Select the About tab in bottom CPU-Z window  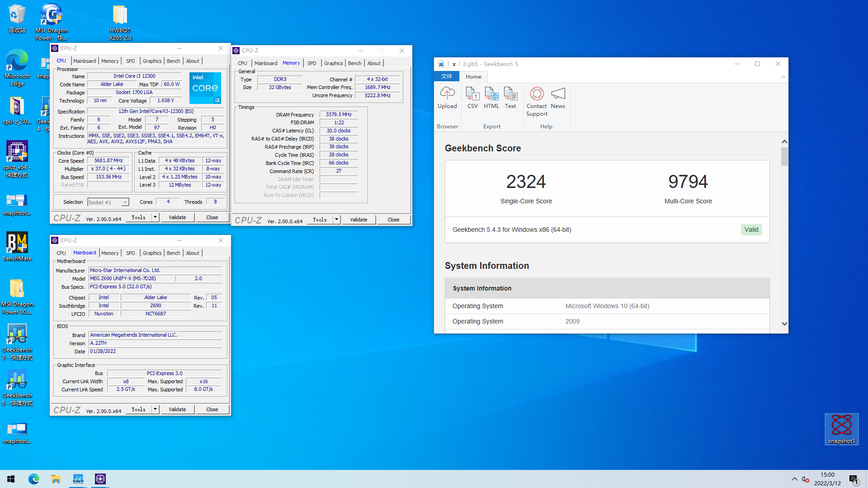point(193,253)
